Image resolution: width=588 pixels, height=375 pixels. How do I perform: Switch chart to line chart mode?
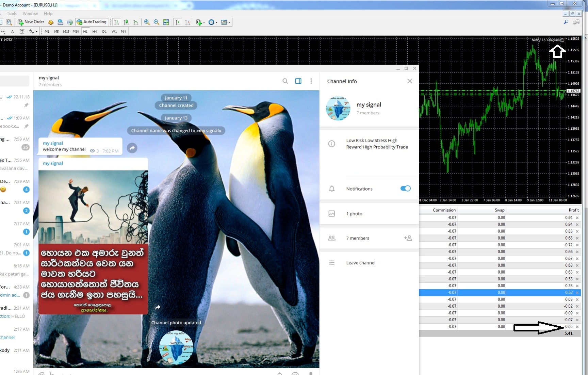coord(136,22)
